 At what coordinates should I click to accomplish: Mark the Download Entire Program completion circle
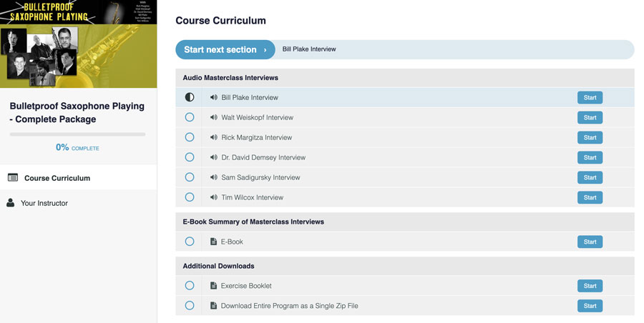click(190, 306)
